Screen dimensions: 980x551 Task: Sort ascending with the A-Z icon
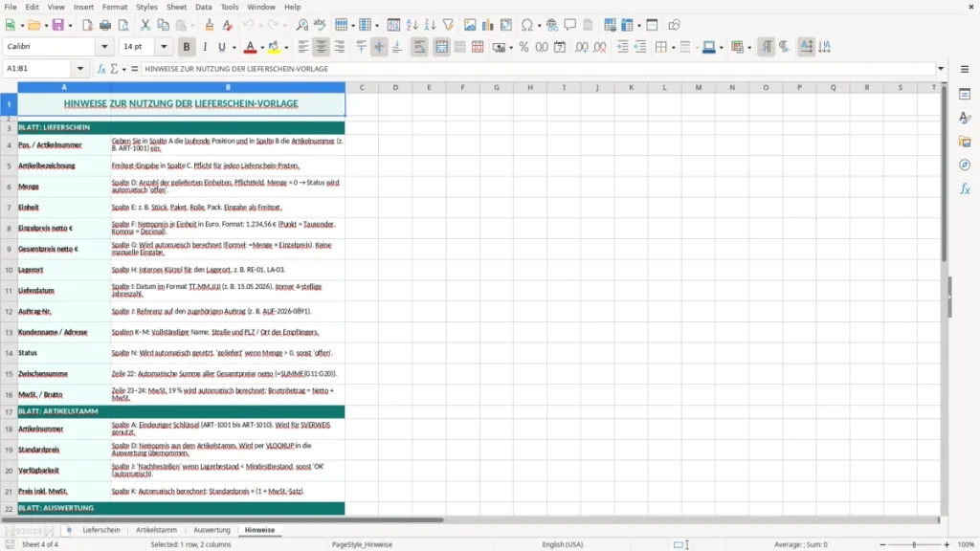[x=412, y=25]
